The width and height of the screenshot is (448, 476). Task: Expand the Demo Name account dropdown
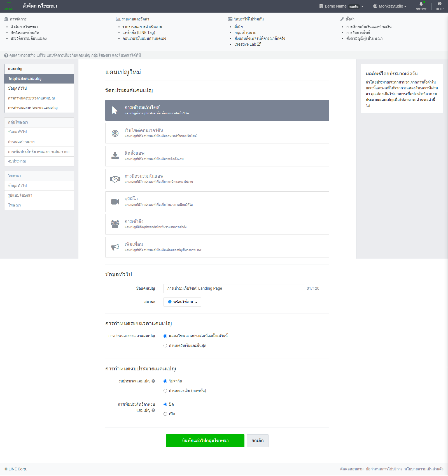(341, 6)
